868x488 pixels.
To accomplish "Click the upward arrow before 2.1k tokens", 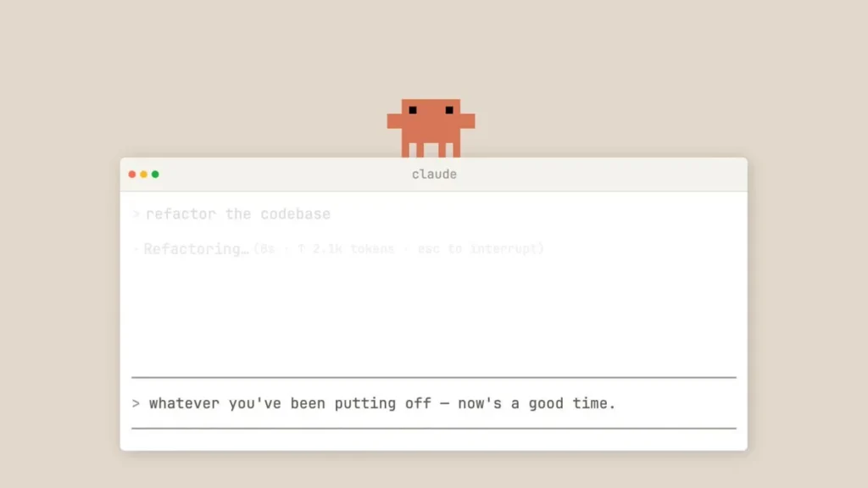I will (301, 249).
